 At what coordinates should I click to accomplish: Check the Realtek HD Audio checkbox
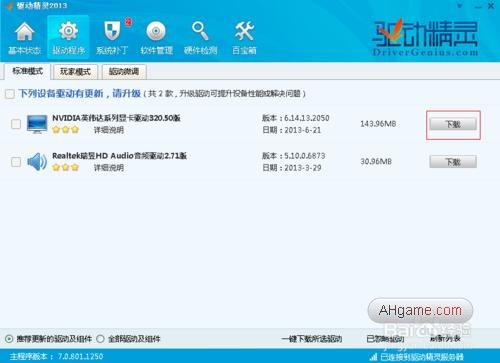16,162
